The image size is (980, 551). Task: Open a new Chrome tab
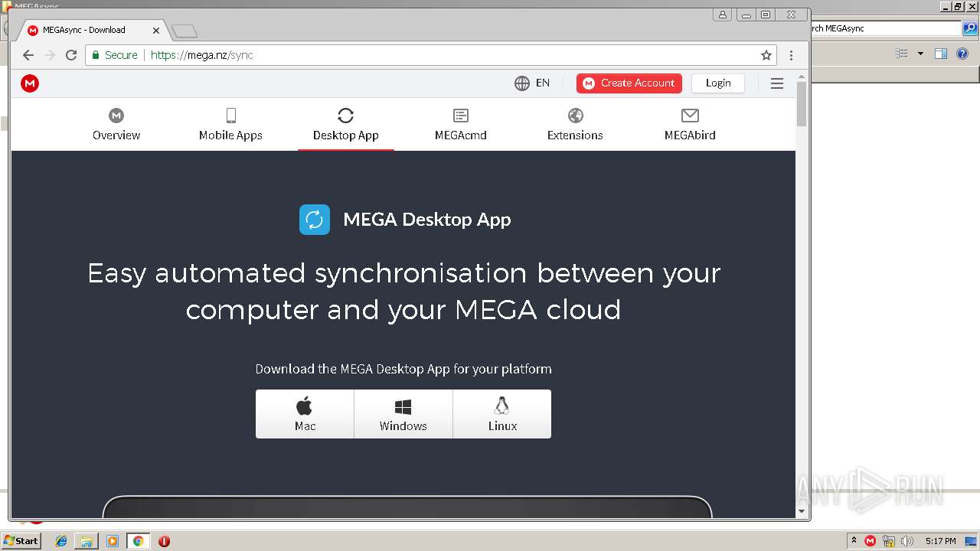(x=185, y=31)
